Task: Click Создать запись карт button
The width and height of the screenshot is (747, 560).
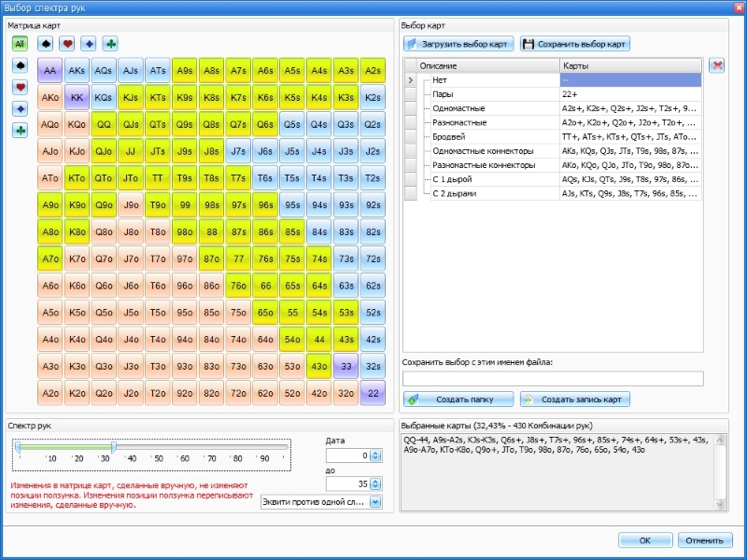Action: (x=575, y=399)
